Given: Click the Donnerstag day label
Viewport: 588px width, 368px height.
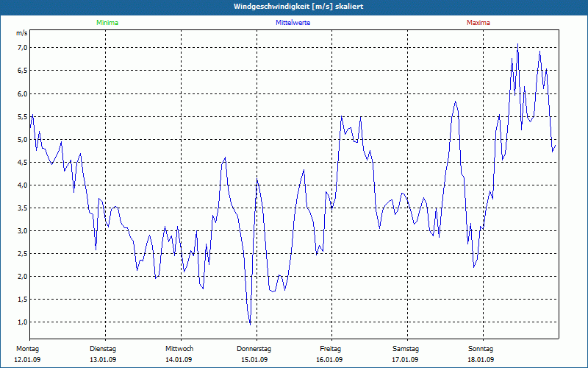Looking at the screenshot, I should pyautogui.click(x=254, y=349).
